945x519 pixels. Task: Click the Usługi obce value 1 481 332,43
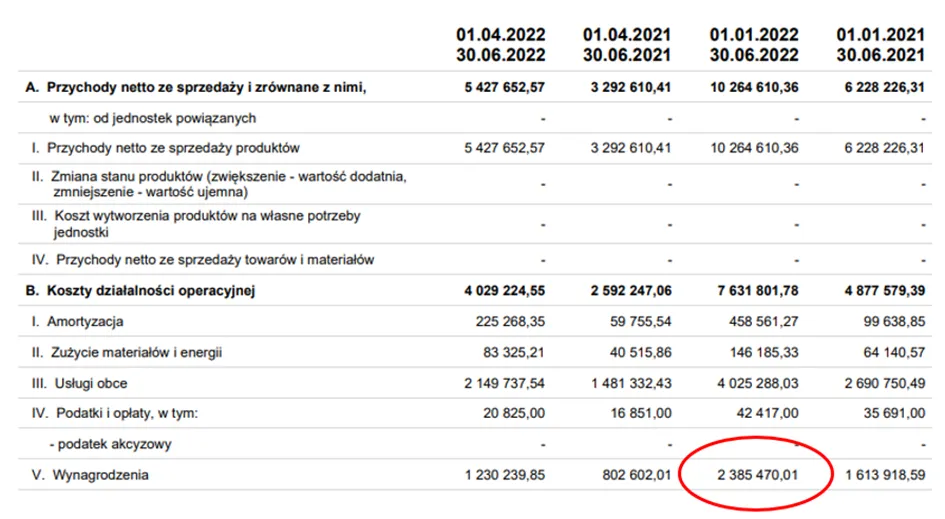[x=631, y=383]
